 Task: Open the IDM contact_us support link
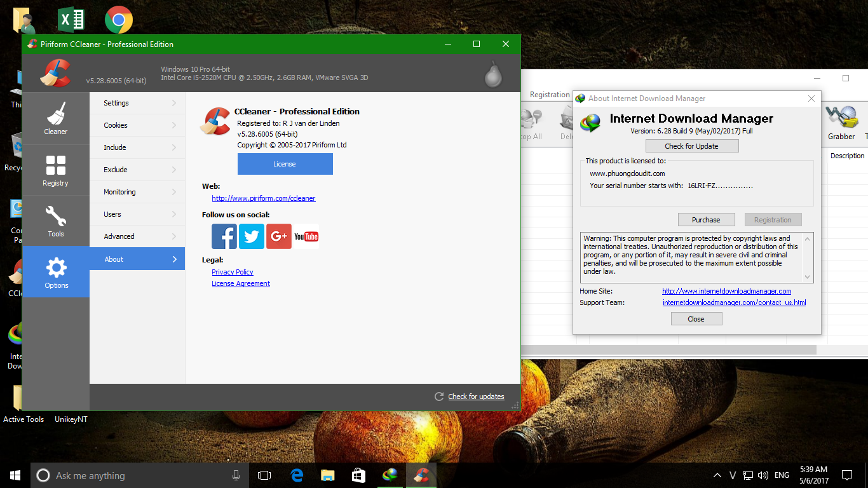[734, 302]
